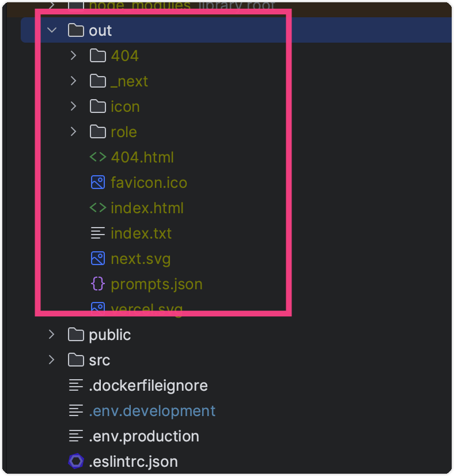
Task: Click the out folder icon
Action: pos(76,31)
